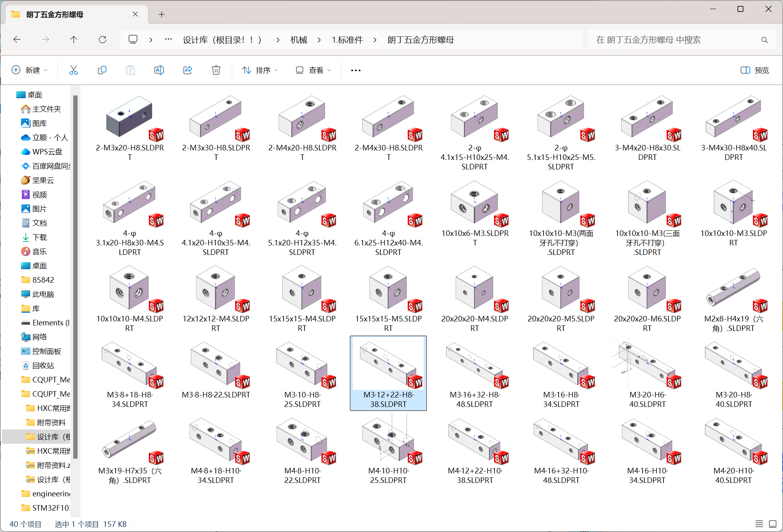Click the Delete trash icon
This screenshot has width=783, height=532.
(x=216, y=70)
